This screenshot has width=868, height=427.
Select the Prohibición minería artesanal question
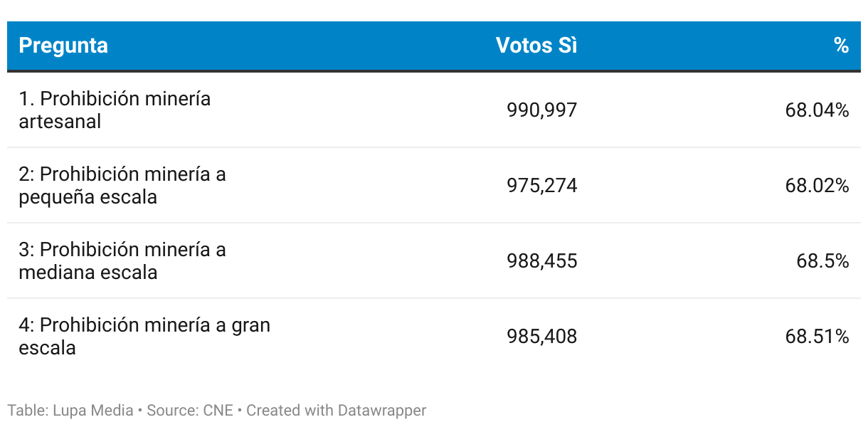115,110
